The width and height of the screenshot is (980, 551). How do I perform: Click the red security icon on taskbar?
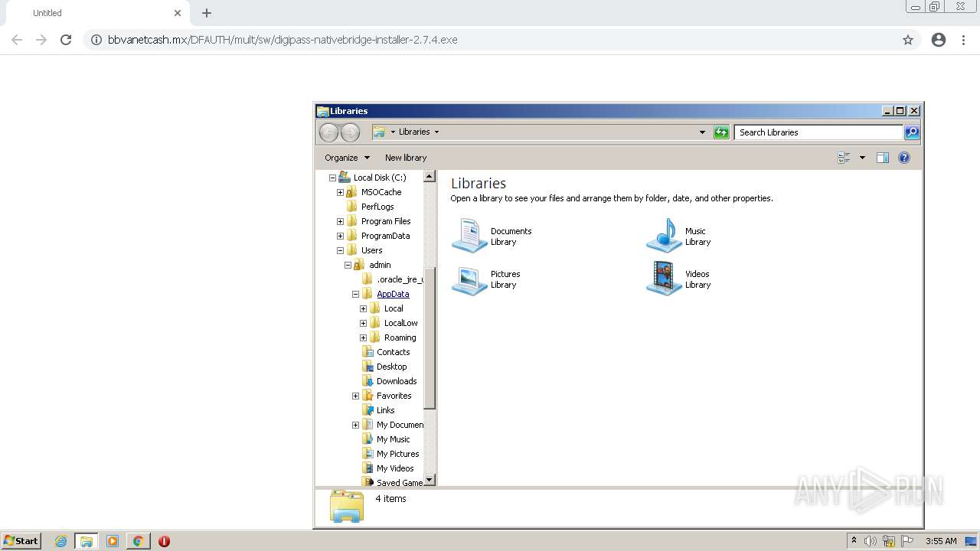point(164,541)
